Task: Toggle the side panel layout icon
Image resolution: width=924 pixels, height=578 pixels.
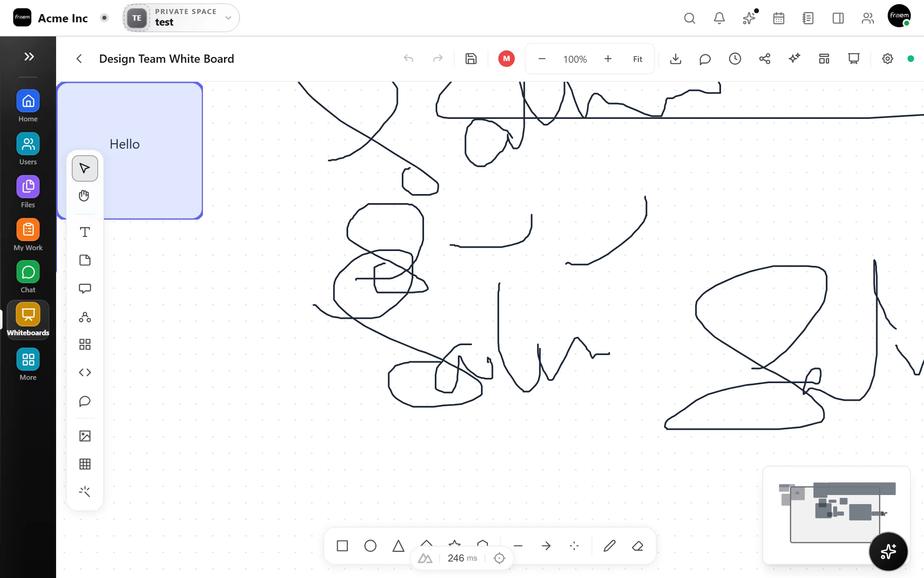Action: click(838, 18)
